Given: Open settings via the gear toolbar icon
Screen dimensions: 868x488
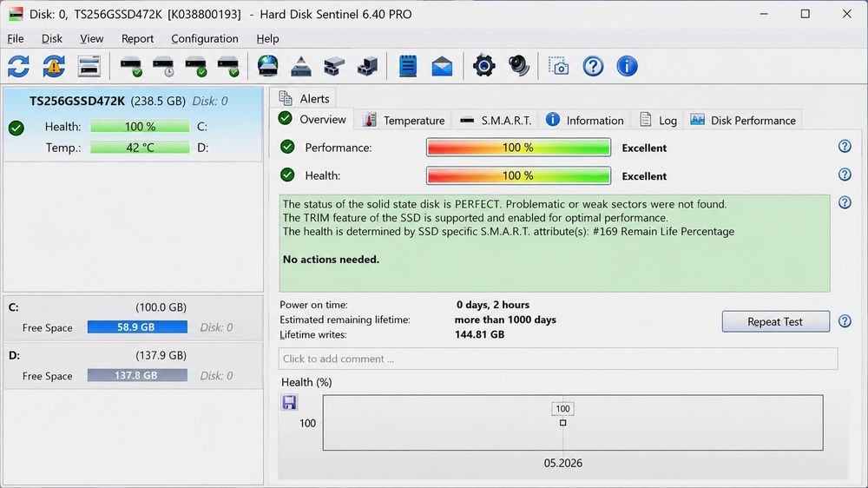Looking at the screenshot, I should tap(483, 67).
